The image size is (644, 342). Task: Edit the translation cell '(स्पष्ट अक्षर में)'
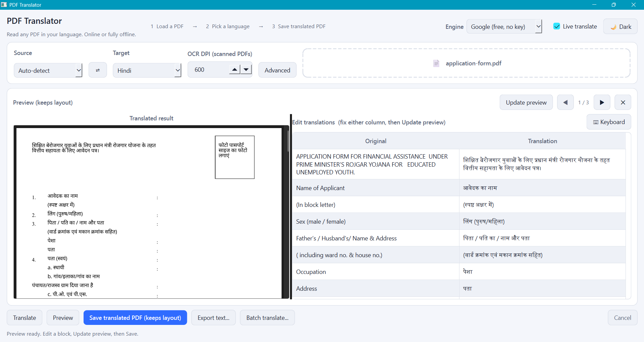pos(542,205)
